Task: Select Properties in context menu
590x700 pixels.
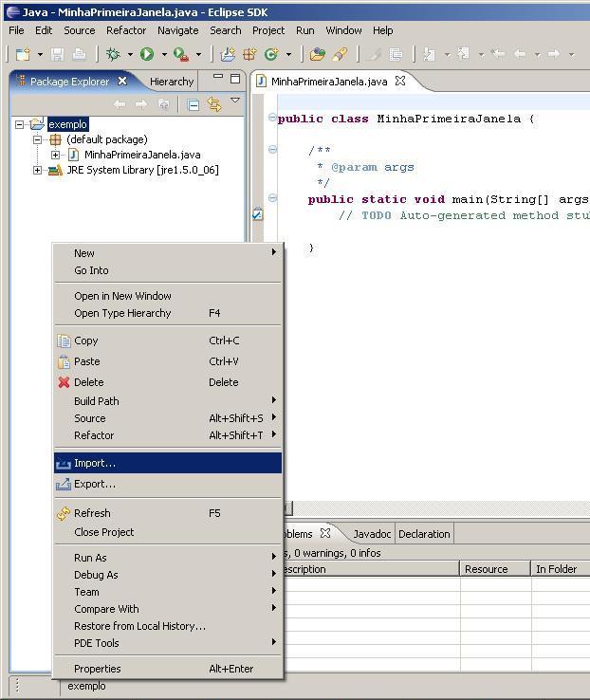Action: click(168, 669)
